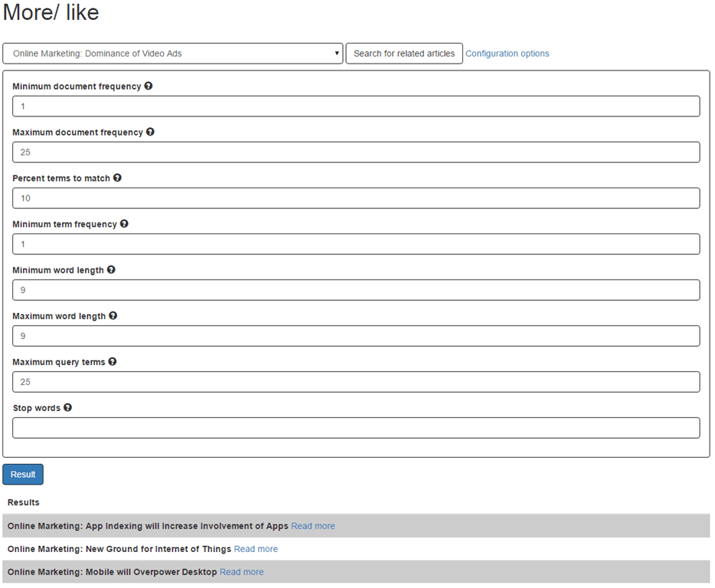Click the More/ like page heading
Viewport: 715px width, 588px height.
point(51,11)
